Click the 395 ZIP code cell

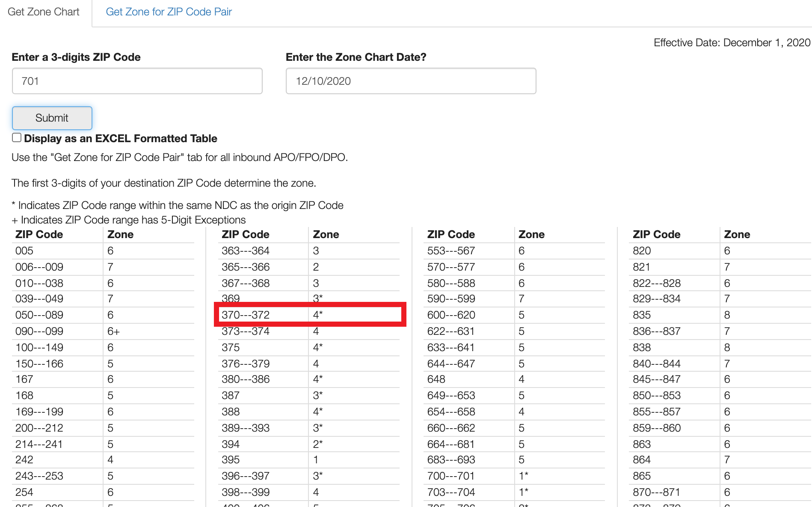click(231, 460)
